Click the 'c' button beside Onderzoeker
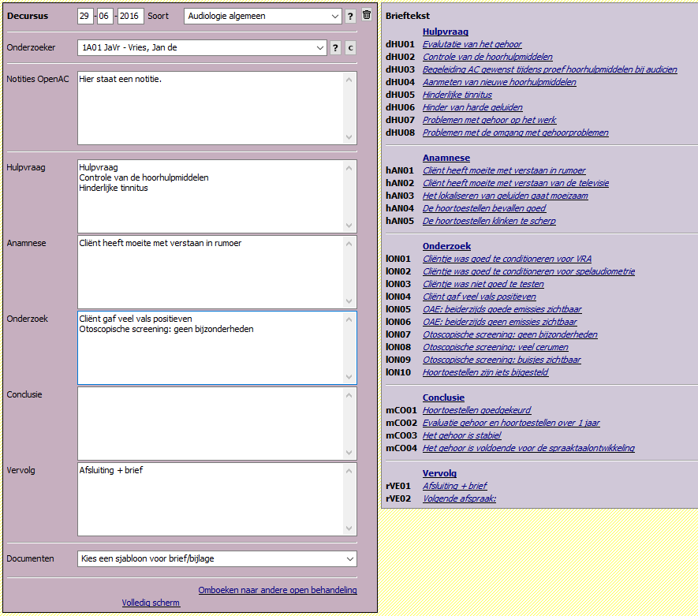The height and width of the screenshot is (616, 698). coord(350,48)
